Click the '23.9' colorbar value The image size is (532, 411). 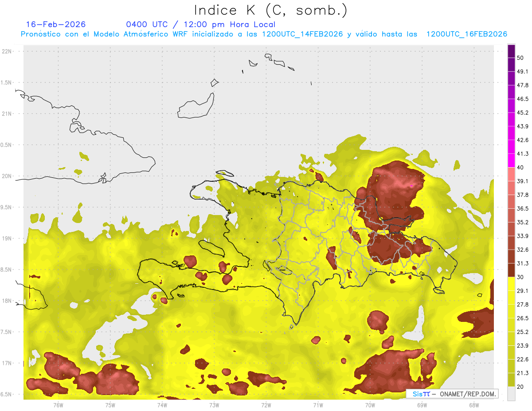click(x=523, y=346)
